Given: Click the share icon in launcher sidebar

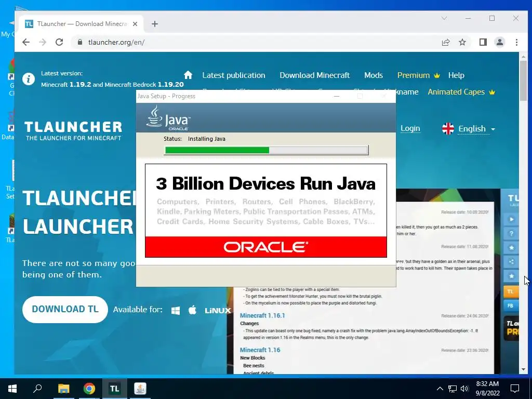Looking at the screenshot, I should coord(511,262).
